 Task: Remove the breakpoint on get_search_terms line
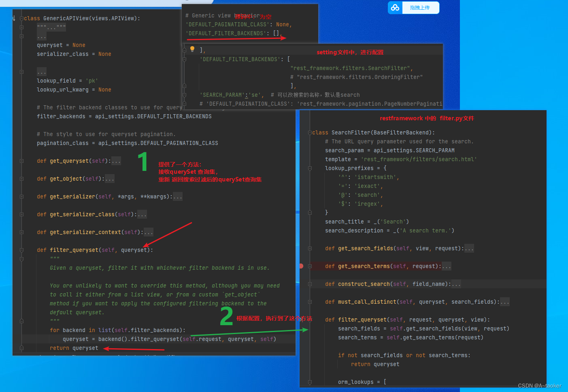pos(301,266)
